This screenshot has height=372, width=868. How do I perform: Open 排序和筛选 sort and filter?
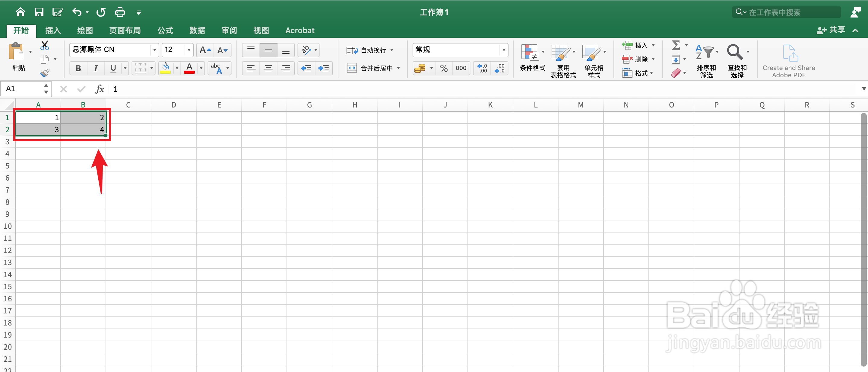pyautogui.click(x=707, y=61)
